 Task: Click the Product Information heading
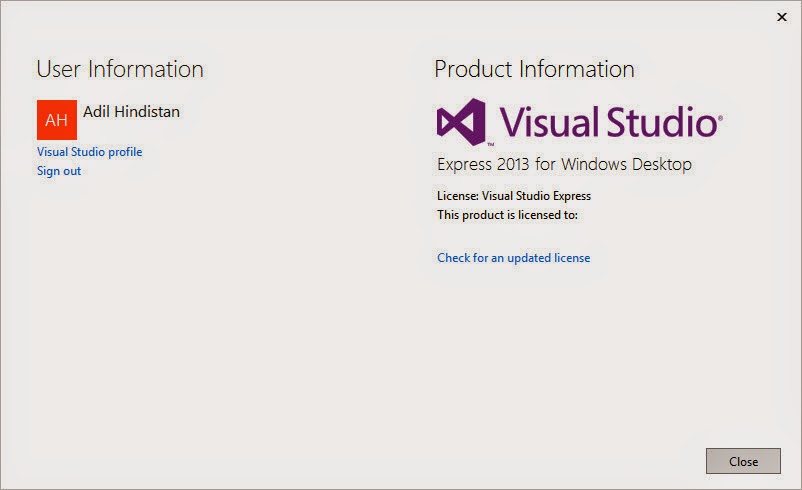(x=534, y=69)
